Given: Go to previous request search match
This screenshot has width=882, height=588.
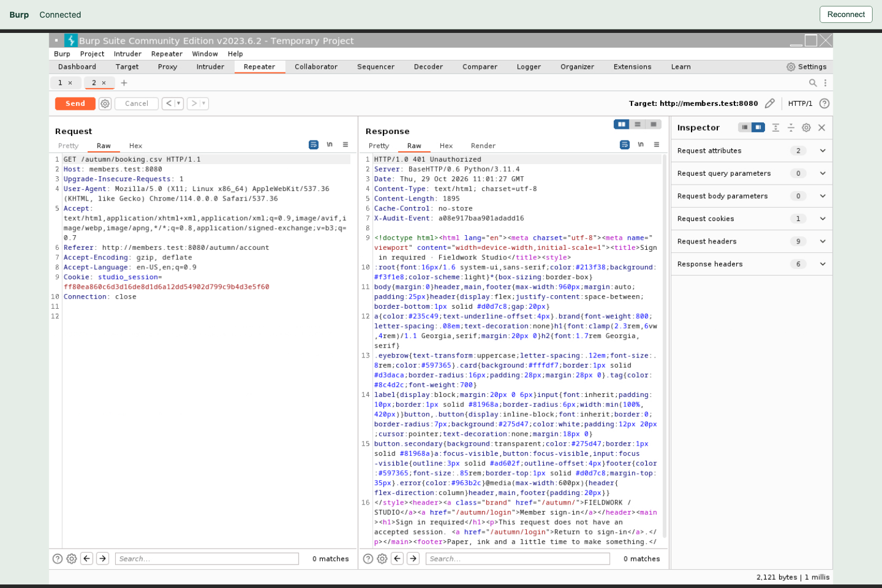Looking at the screenshot, I should [x=87, y=559].
